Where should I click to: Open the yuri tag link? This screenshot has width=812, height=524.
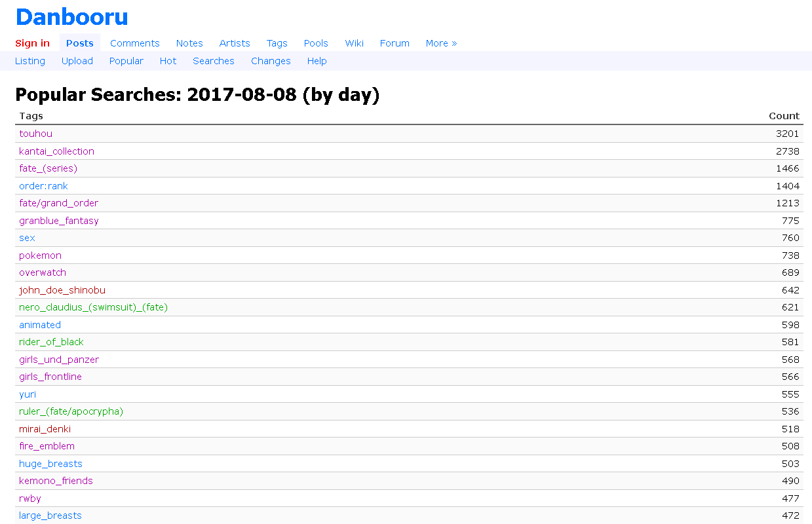[x=28, y=394]
